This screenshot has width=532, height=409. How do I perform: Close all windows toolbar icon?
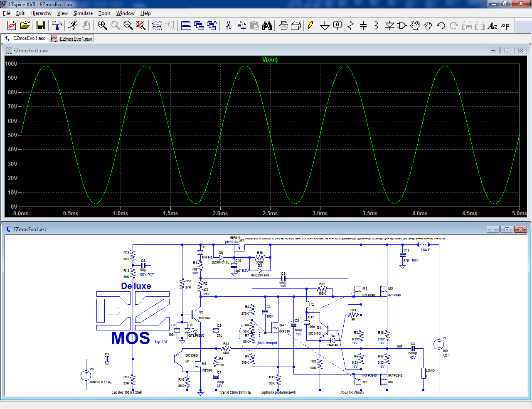(x=212, y=26)
